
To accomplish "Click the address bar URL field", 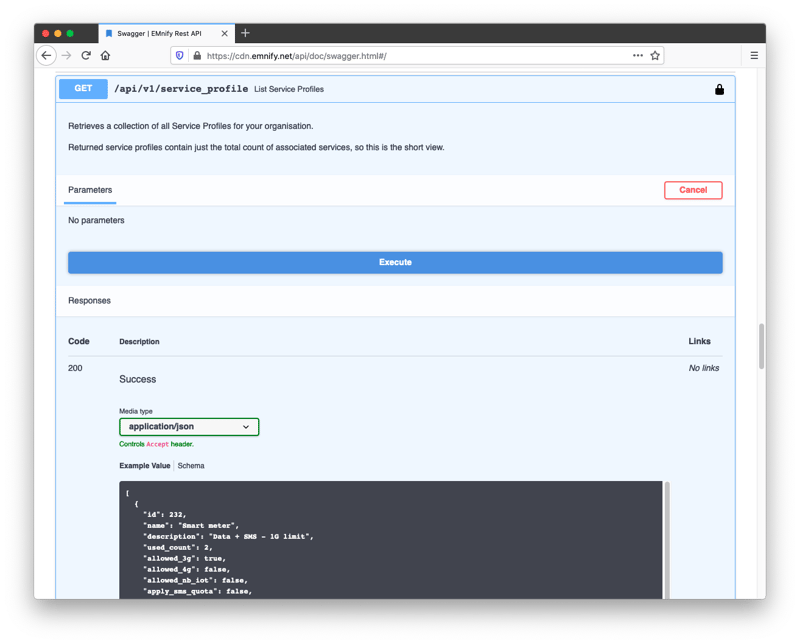I will (x=416, y=56).
